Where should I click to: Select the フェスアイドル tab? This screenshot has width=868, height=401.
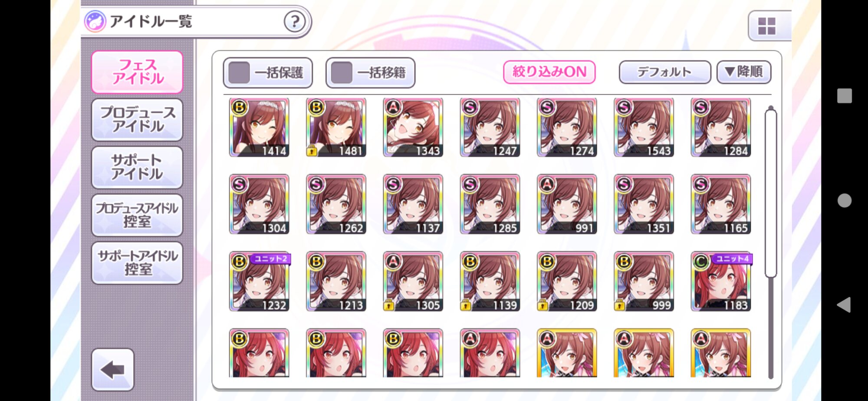tap(137, 72)
